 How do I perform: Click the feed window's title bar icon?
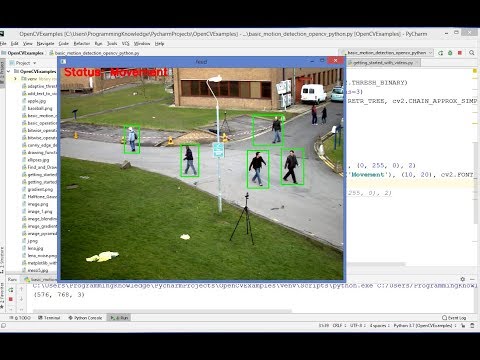63,61
